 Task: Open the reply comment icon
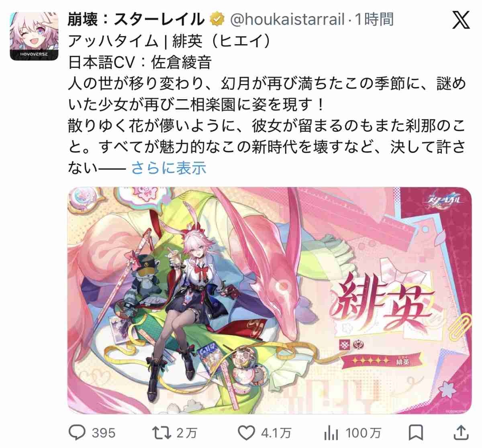point(77,433)
